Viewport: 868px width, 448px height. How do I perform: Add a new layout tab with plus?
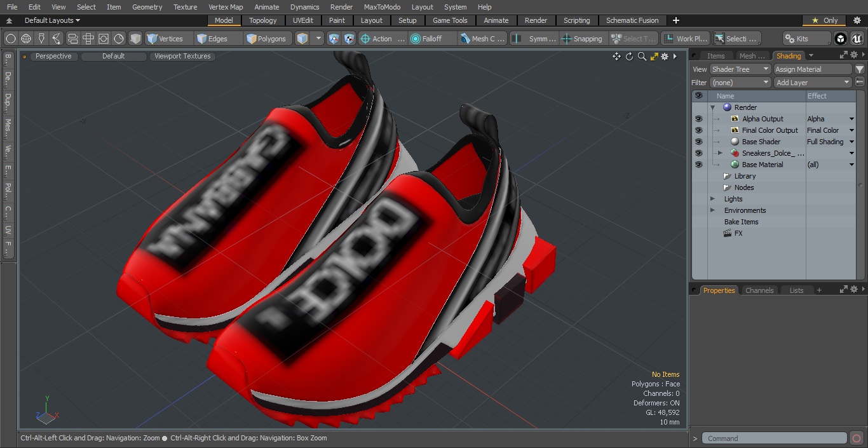point(675,20)
